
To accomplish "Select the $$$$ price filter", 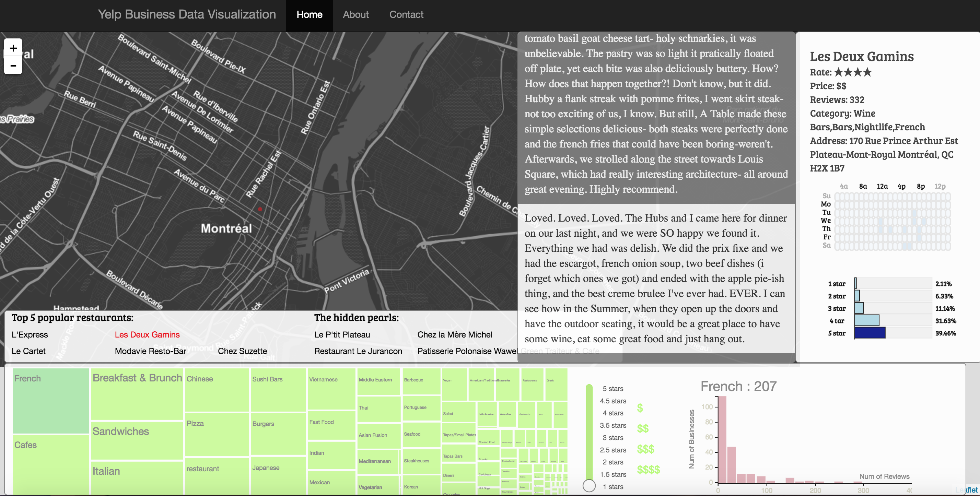I will (648, 470).
